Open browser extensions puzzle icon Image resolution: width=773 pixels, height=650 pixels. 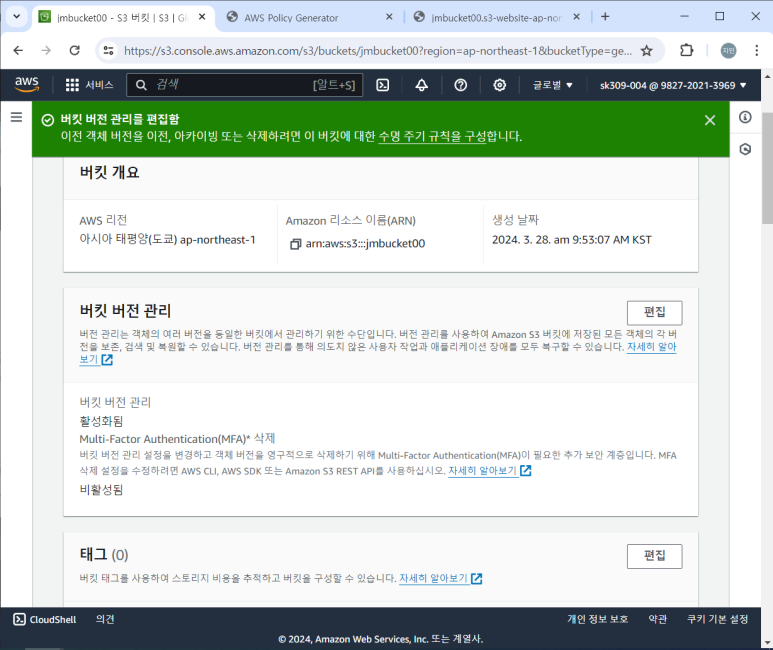(x=686, y=50)
